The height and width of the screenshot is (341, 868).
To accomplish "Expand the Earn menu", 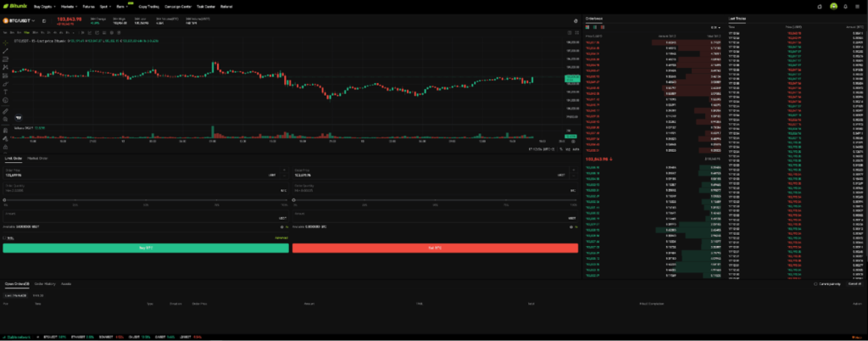I will 122,7.
